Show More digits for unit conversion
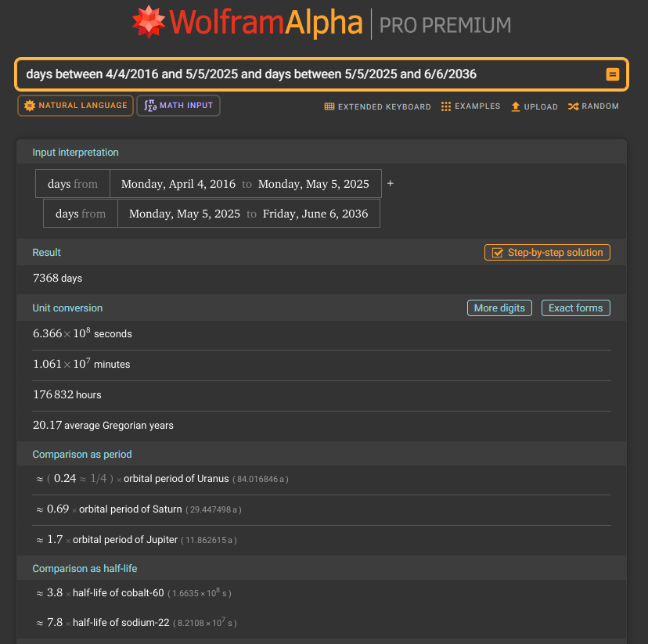The width and height of the screenshot is (648, 644). coord(499,308)
